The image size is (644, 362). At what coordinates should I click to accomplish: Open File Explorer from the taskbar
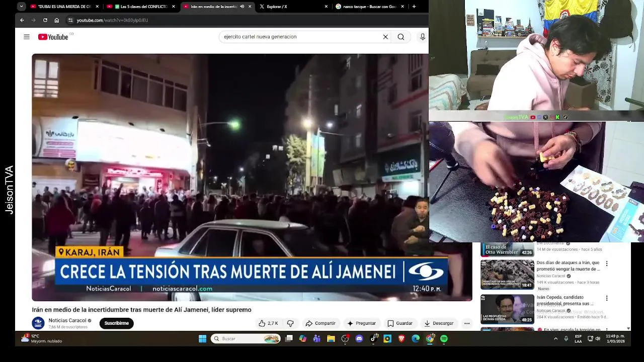[331, 339]
